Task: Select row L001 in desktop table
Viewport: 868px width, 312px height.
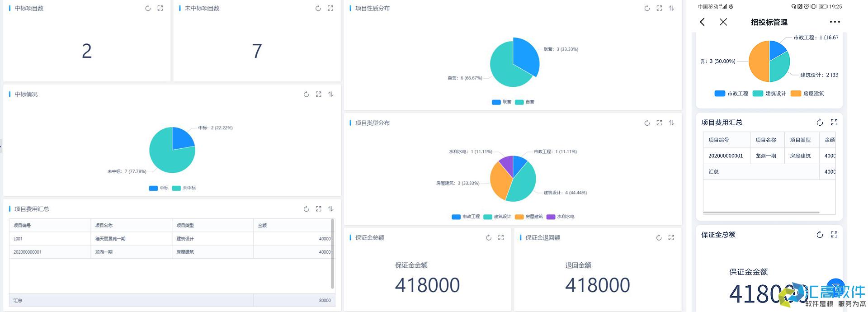Action: tap(171, 239)
